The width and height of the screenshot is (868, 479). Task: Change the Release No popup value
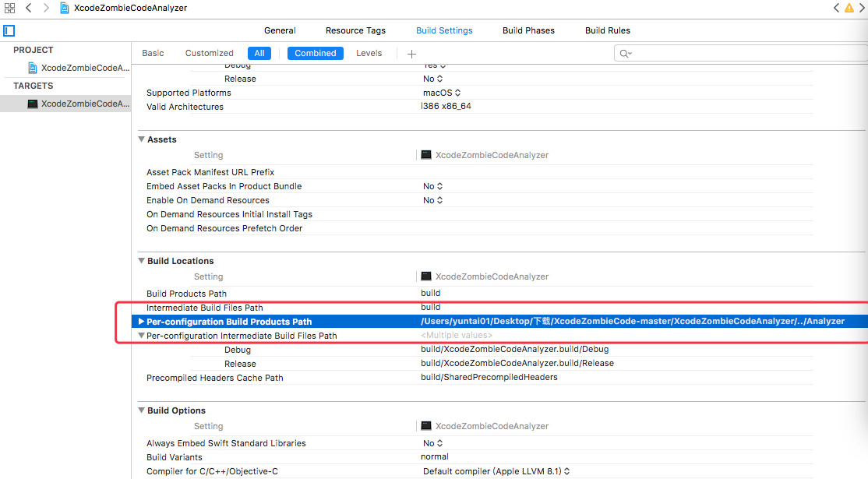tap(433, 79)
